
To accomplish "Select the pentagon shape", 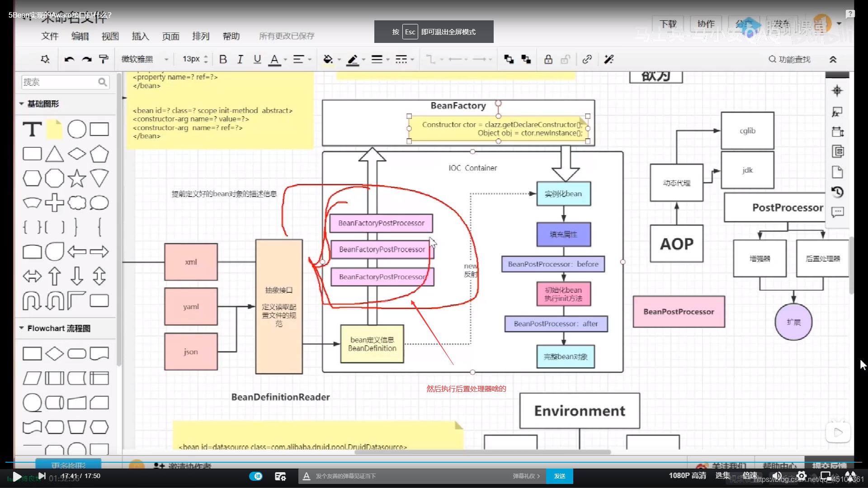I will pyautogui.click(x=99, y=154).
